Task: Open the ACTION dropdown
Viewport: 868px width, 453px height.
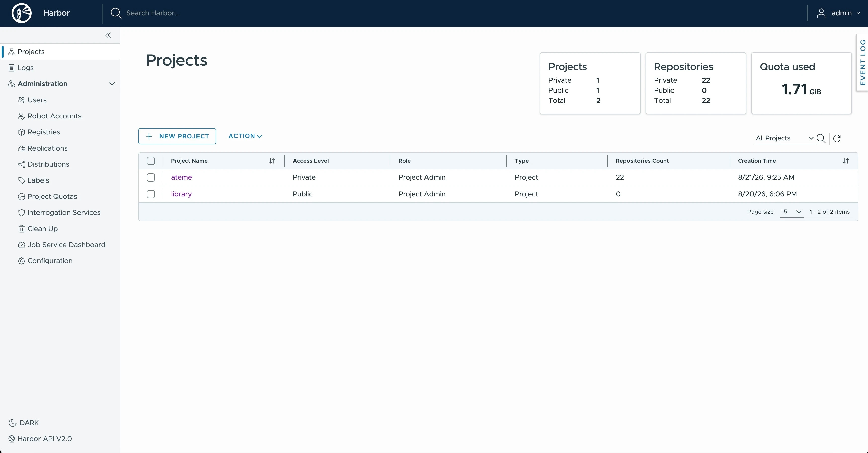Action: pyautogui.click(x=245, y=136)
